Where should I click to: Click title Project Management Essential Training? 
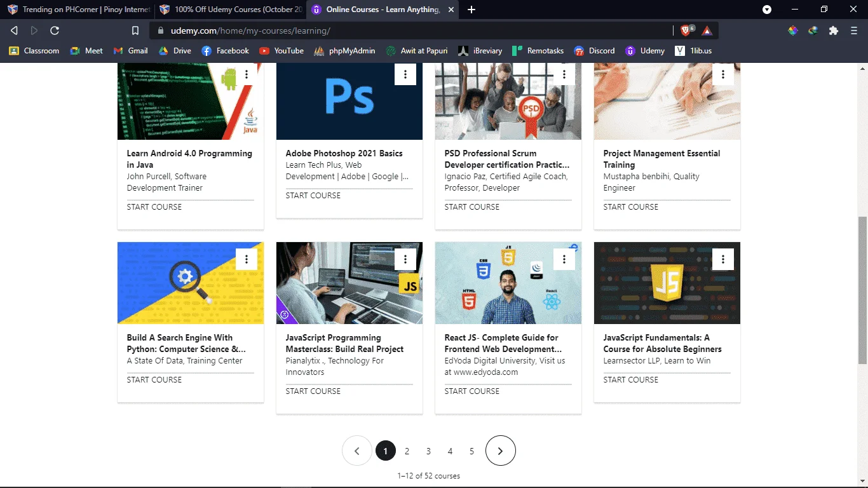[x=661, y=159]
